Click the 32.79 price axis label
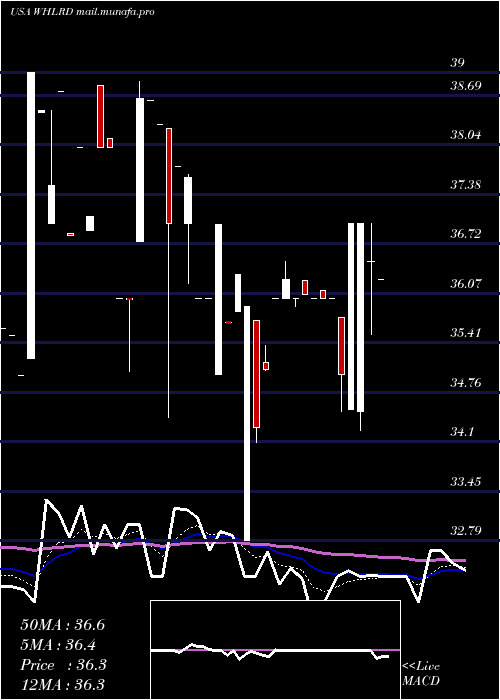This screenshot has width=500, height=700. coord(466,531)
